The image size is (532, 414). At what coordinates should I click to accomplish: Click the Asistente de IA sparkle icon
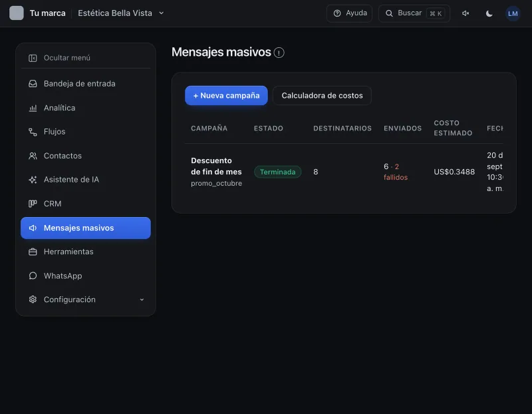coord(33,180)
